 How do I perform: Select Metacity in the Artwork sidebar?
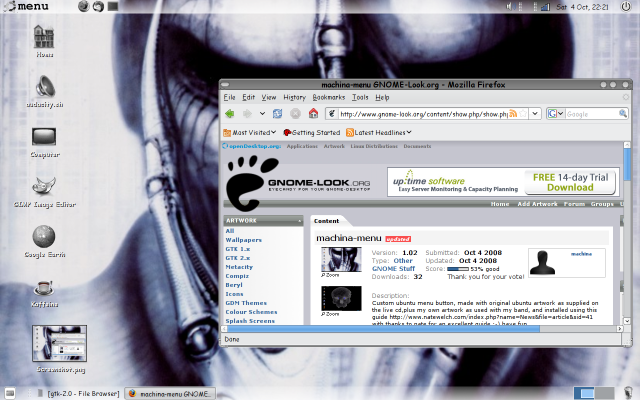[239, 267]
